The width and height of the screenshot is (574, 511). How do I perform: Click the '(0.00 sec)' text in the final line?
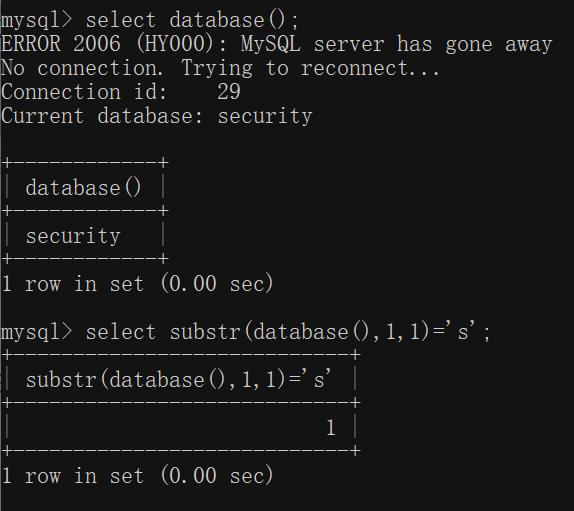tap(217, 475)
